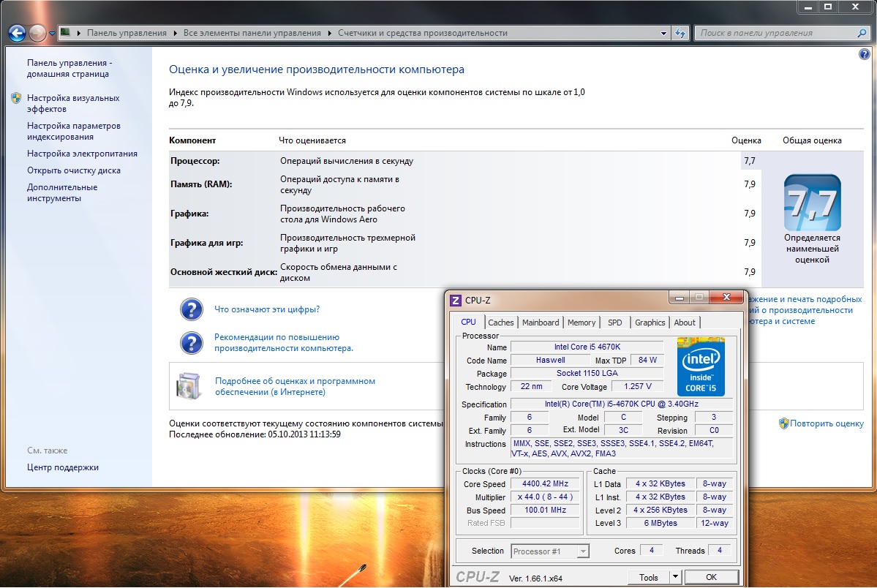This screenshot has height=588, width=877.
Task: Open recent pages dropdown next to navigation arrows
Action: [x=52, y=34]
